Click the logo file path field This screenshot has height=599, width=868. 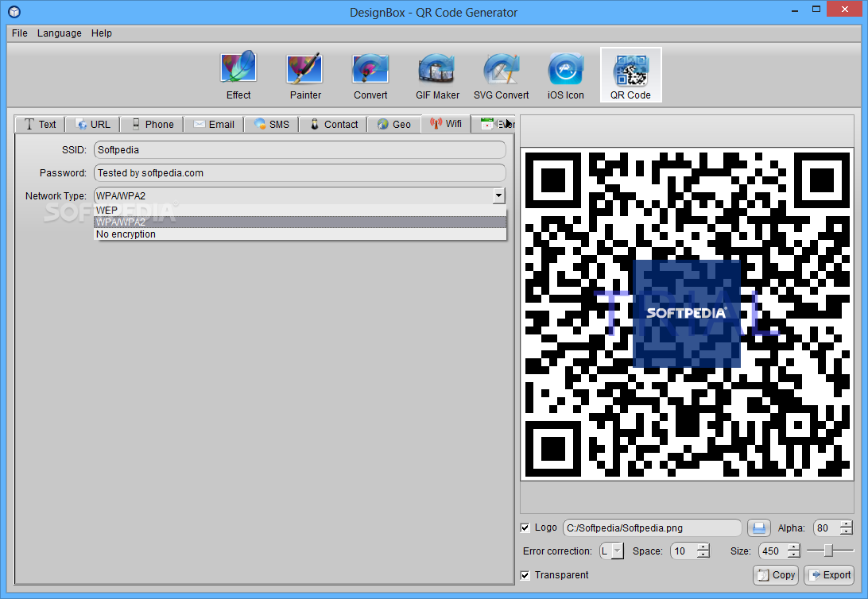[x=652, y=528]
